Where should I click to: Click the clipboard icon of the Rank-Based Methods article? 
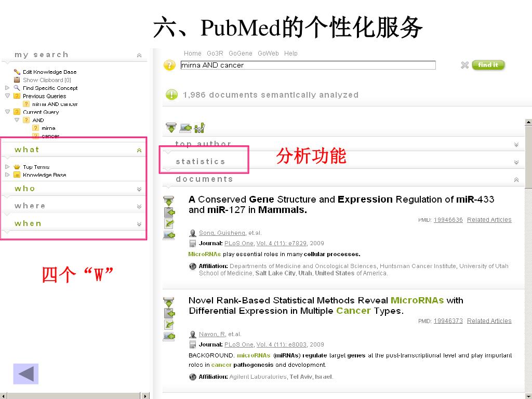(169, 313)
